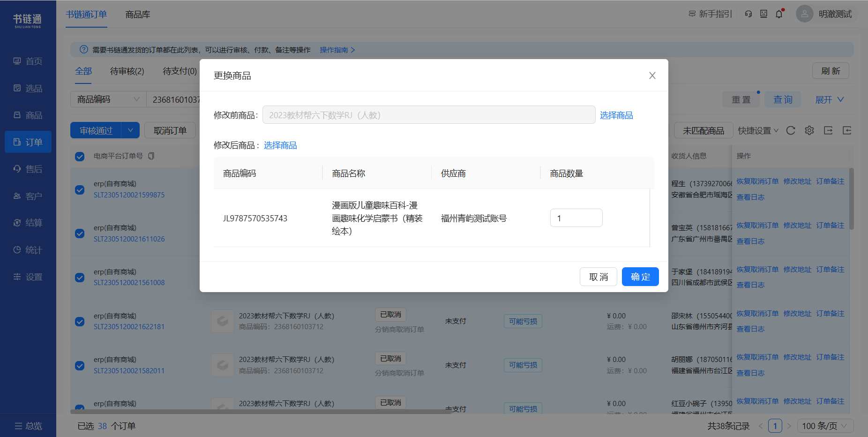The image size is (868, 437).
Task: Open 新手指引 guide
Action: click(710, 14)
